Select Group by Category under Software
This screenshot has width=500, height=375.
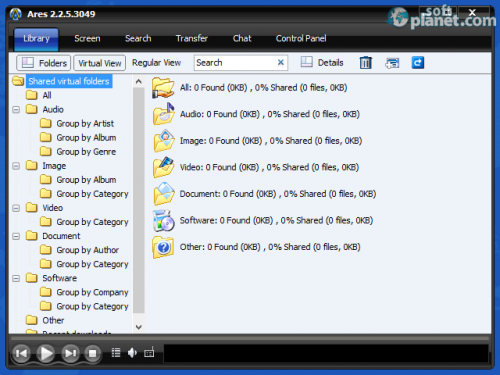coord(92,306)
